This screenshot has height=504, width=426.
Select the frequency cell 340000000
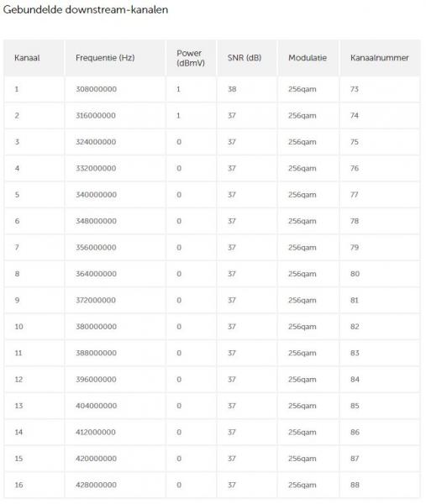(x=96, y=195)
